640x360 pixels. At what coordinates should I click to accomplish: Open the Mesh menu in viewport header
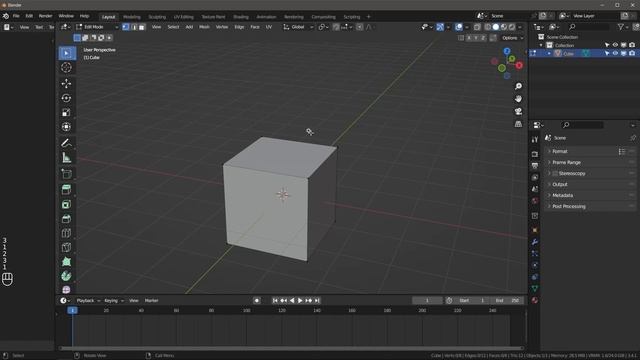[204, 27]
